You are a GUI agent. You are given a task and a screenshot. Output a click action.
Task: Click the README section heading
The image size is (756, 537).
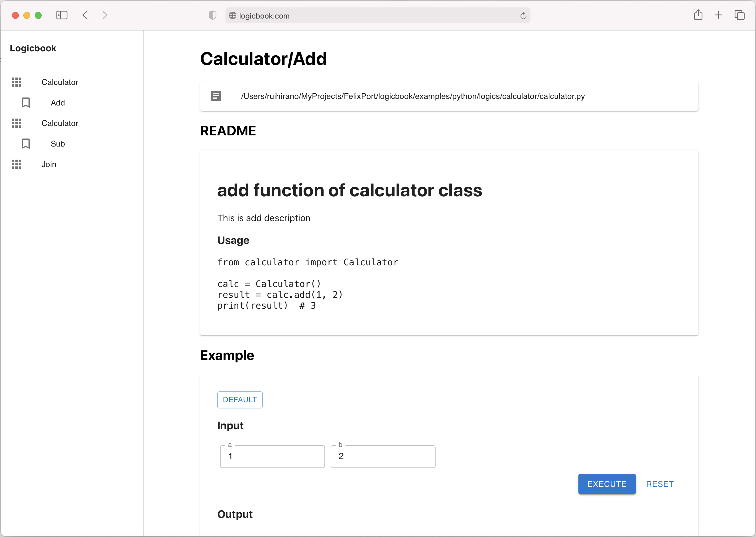tap(228, 131)
